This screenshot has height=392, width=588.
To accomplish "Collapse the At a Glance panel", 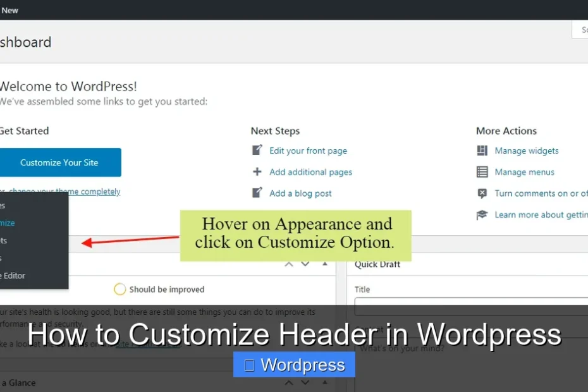I will pyautogui.click(x=325, y=383).
